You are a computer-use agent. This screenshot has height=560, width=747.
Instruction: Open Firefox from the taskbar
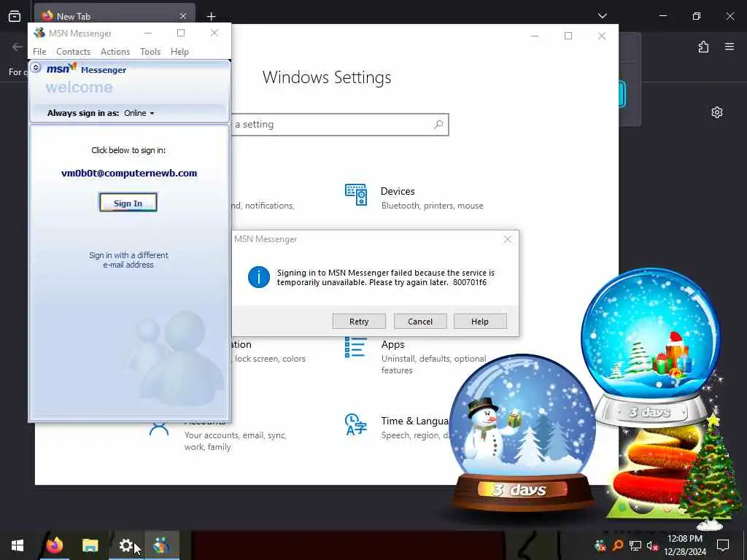[54, 545]
